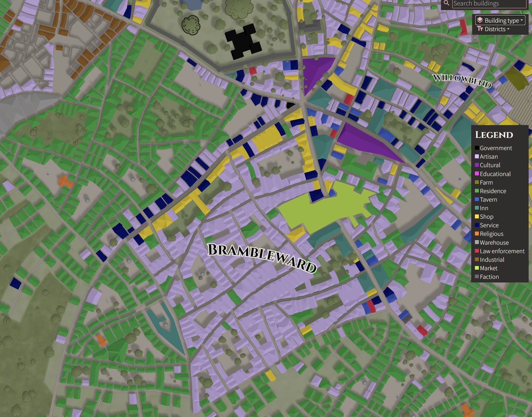This screenshot has width=532, height=417.
Task: Click the black castle government building
Action: coord(243,42)
